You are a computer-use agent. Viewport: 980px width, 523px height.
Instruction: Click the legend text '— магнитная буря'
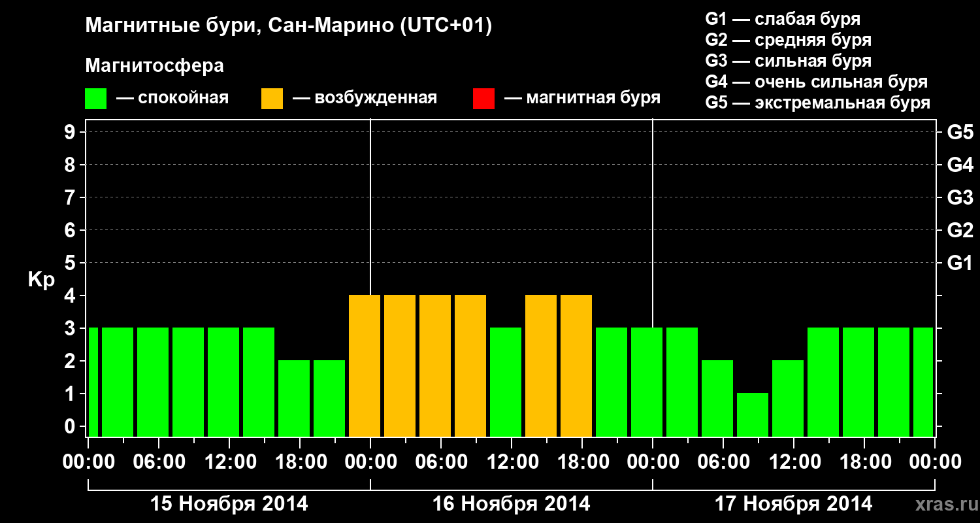[583, 99]
